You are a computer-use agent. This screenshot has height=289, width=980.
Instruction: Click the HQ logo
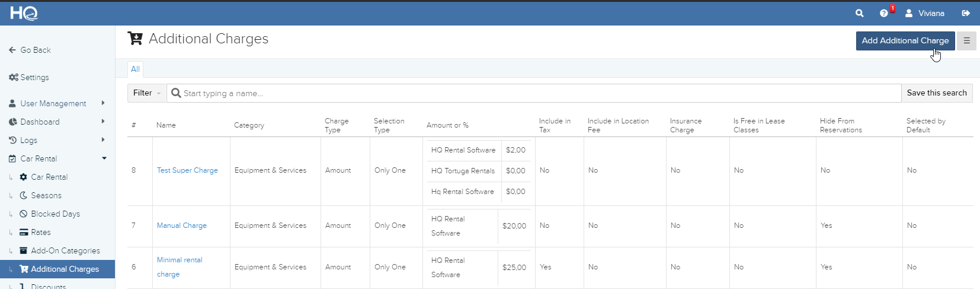[x=24, y=13]
